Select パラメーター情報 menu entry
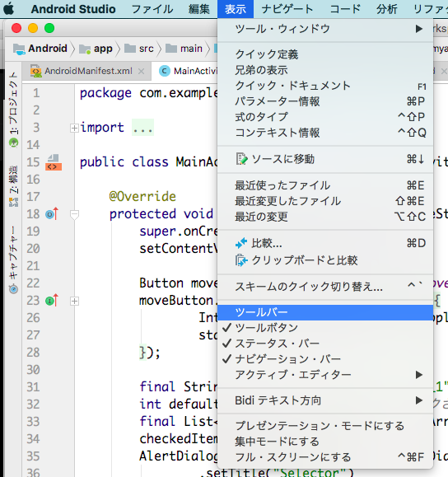Screen dimensions: 448x477 325,101
